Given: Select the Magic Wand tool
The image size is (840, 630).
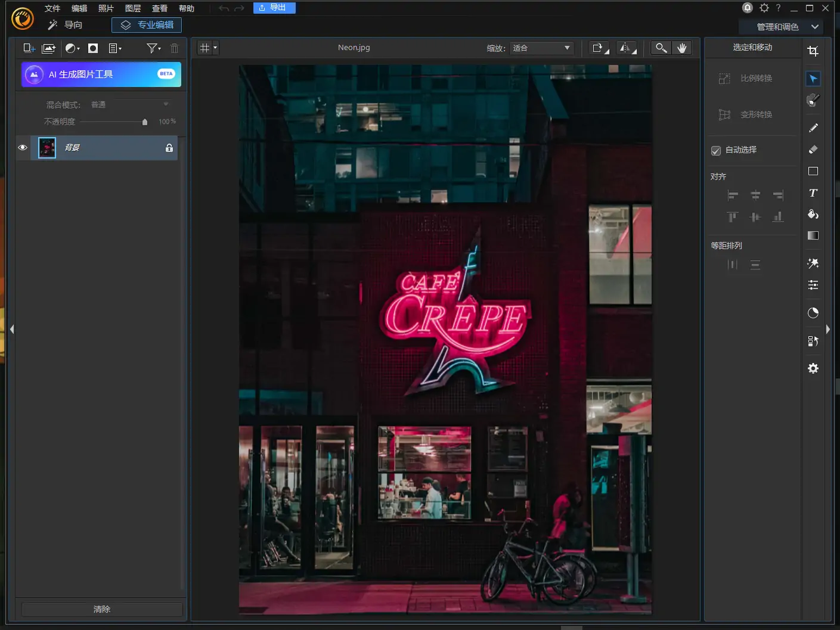Looking at the screenshot, I should point(813,263).
